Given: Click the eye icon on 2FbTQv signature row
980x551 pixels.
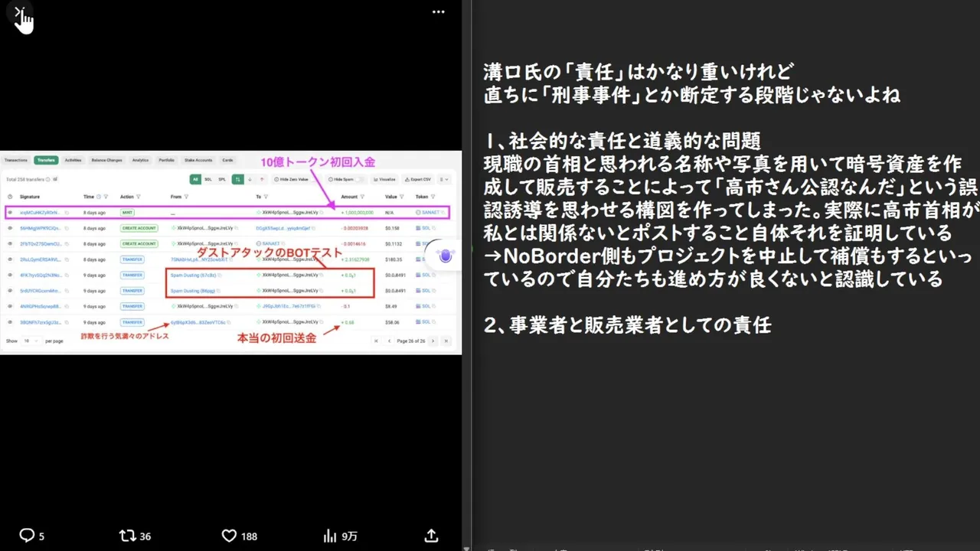Looking at the screenshot, I should (x=10, y=243).
